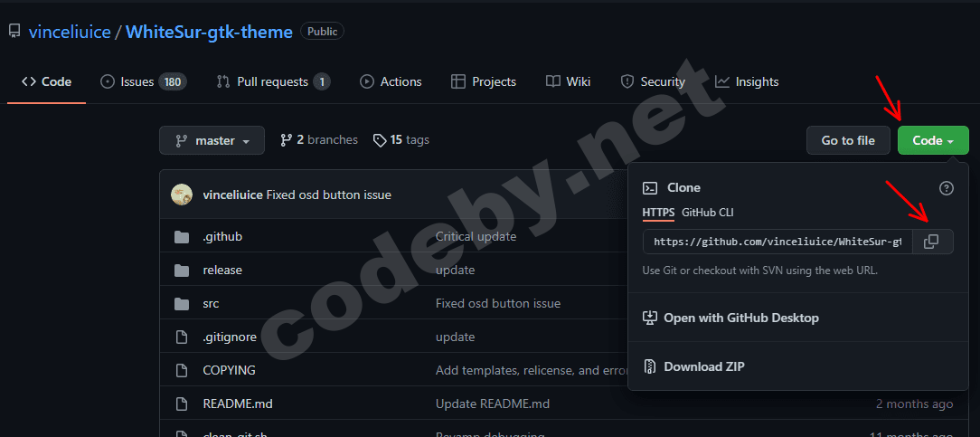The image size is (980, 437).
Task: Click the src folder icon
Action: 181,304
